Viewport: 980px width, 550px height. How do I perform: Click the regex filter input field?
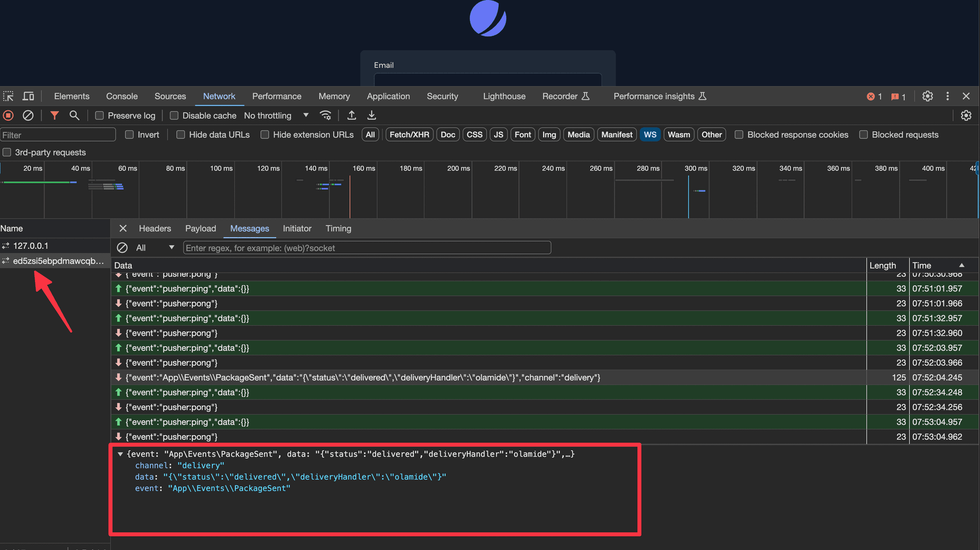click(x=367, y=247)
